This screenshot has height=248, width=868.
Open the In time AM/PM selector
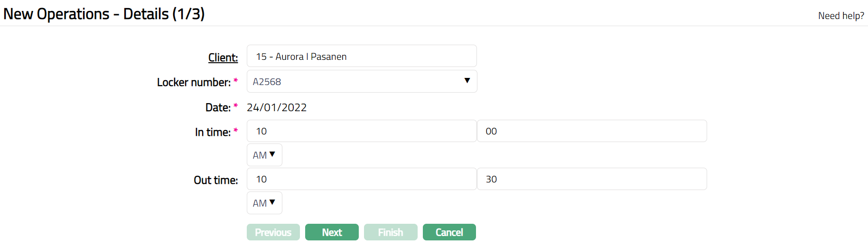click(x=264, y=155)
